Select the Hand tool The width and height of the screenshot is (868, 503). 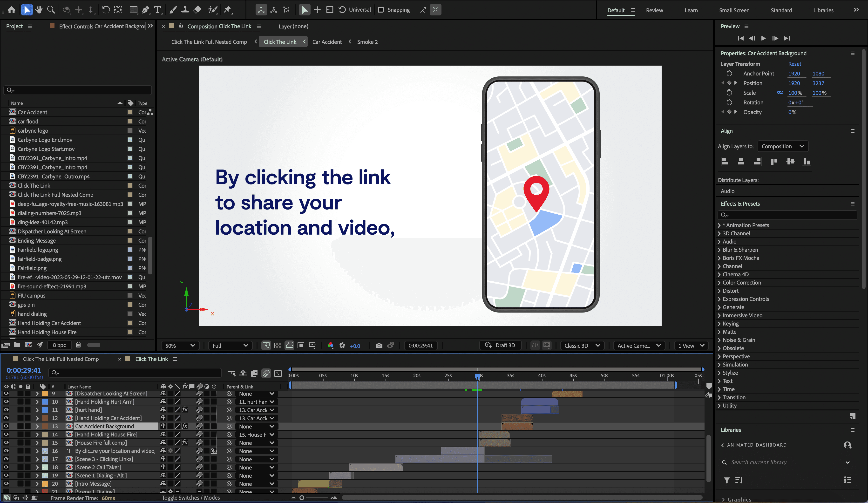click(x=39, y=10)
